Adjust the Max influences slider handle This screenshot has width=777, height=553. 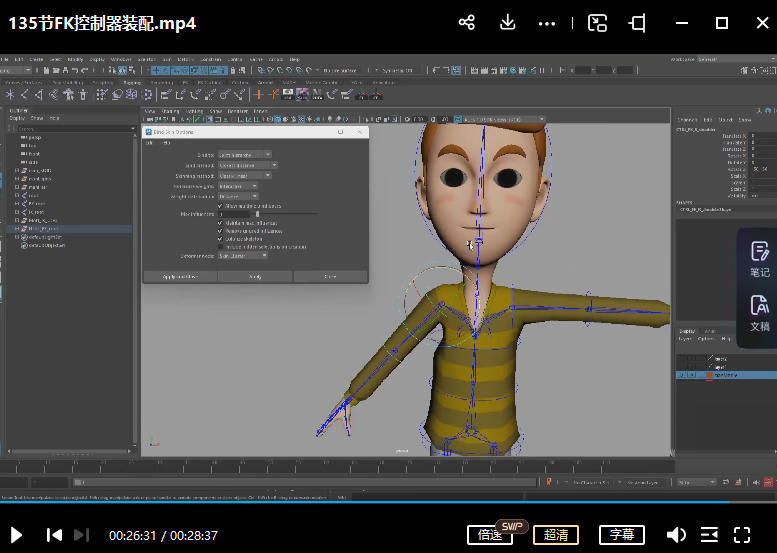tap(257, 214)
